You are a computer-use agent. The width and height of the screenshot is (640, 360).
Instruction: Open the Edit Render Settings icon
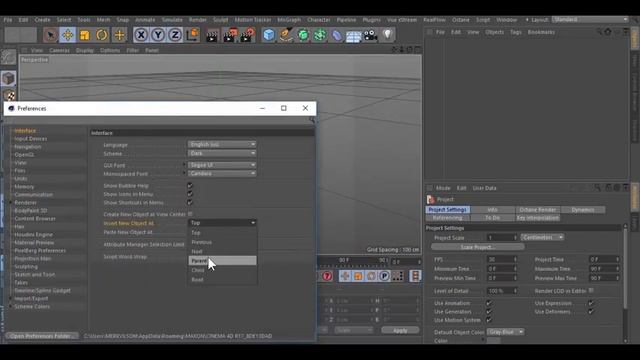coord(247,35)
